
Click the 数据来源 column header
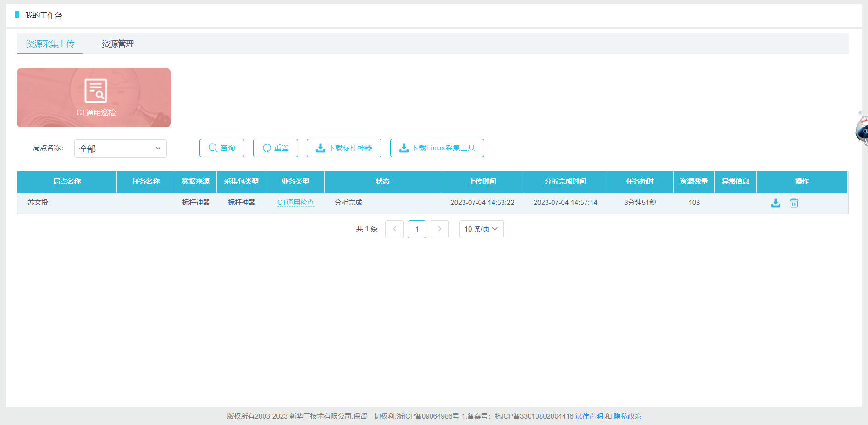pyautogui.click(x=196, y=182)
